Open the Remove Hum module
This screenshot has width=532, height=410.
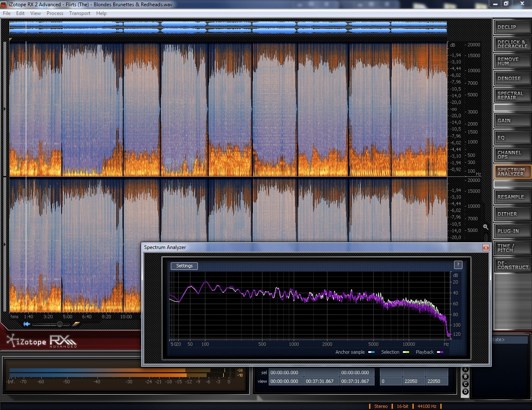click(512, 61)
